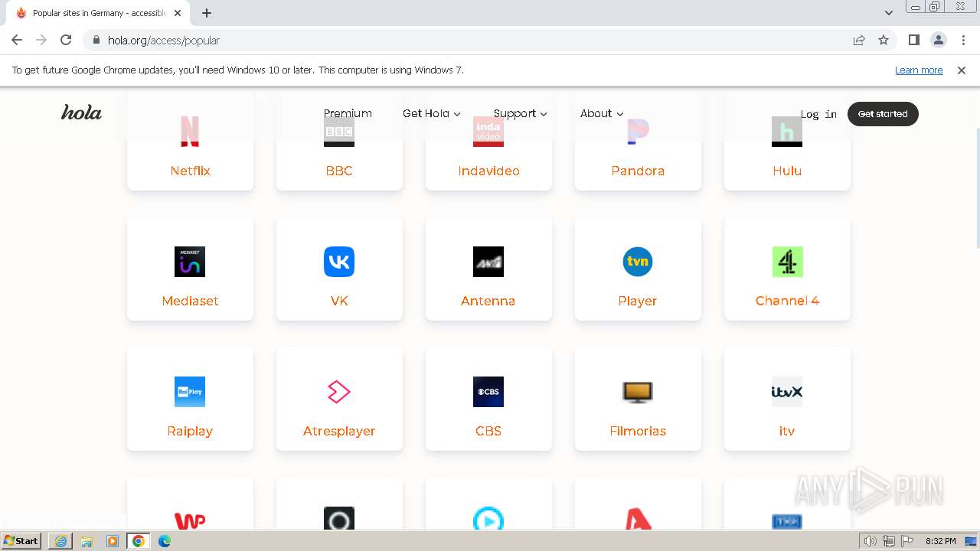Click the taskbar clock showing 8:32 PM
The height and width of the screenshot is (551, 980).
click(940, 541)
